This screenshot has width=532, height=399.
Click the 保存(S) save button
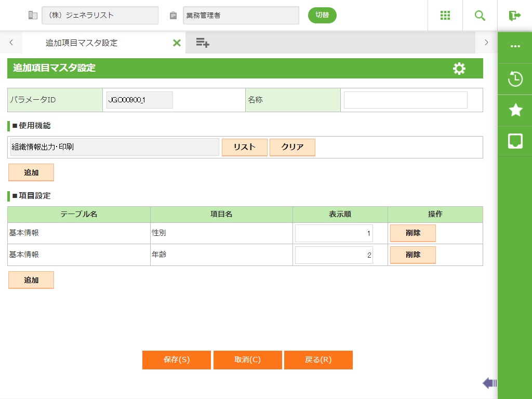(x=177, y=360)
